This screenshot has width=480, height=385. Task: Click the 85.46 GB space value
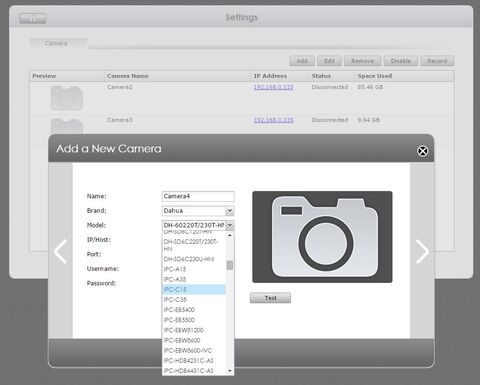pos(370,87)
